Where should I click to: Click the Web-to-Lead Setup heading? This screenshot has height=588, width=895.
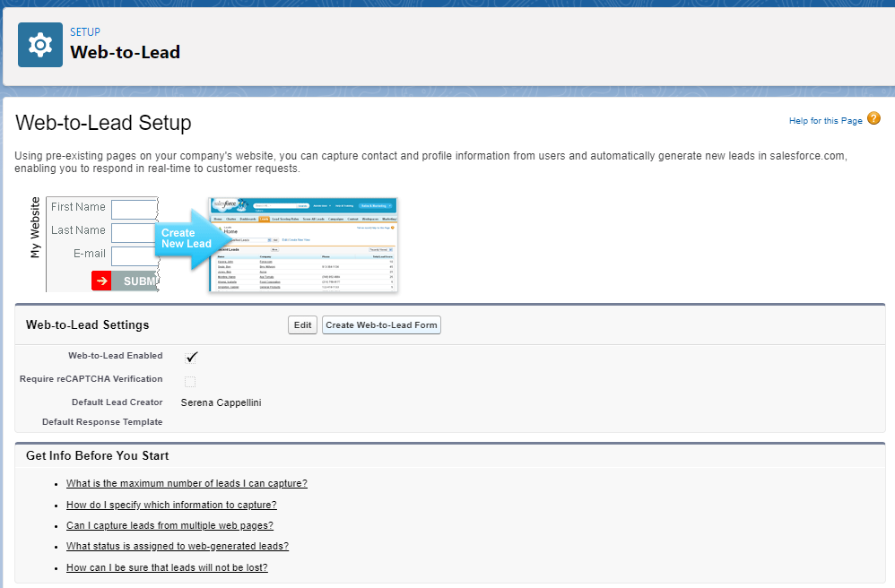103,123
